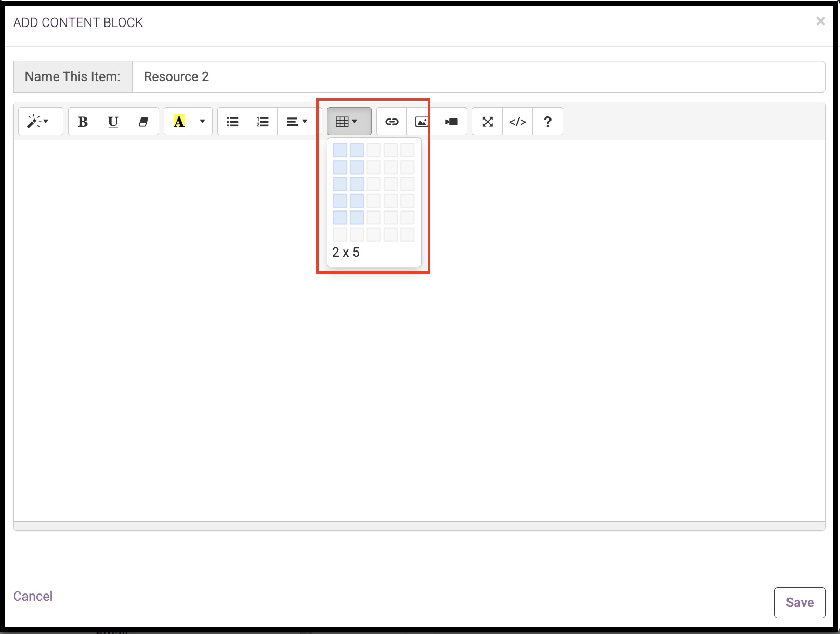This screenshot has width=840, height=634.
Task: Insert a hyperlink with the link icon
Action: (391, 121)
